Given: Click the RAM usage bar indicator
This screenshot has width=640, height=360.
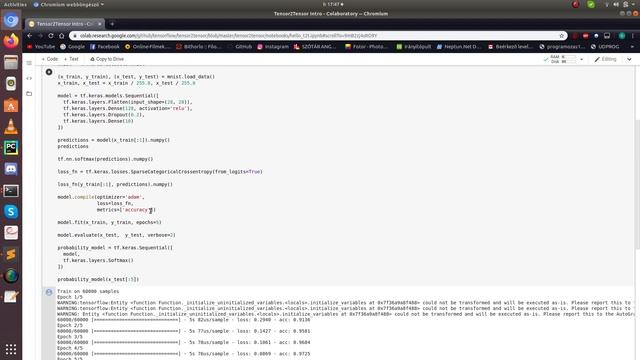Looking at the screenshot, I should 569,57.
